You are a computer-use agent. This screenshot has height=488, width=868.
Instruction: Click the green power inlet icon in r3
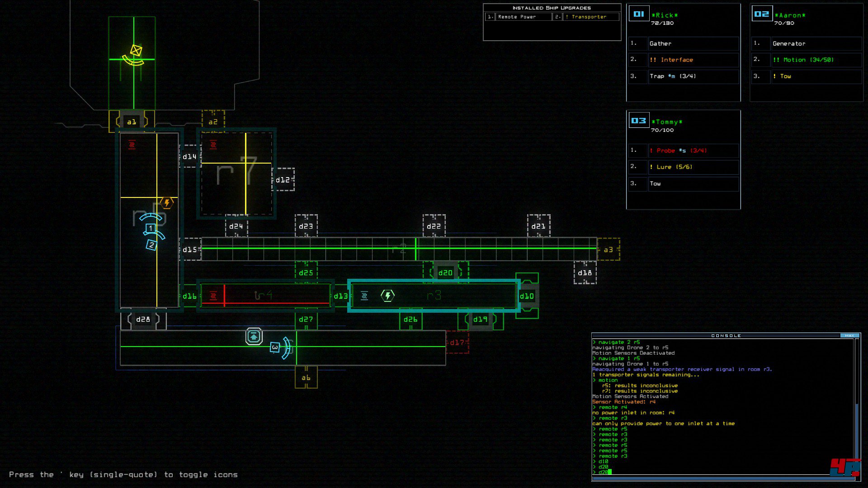tap(387, 296)
